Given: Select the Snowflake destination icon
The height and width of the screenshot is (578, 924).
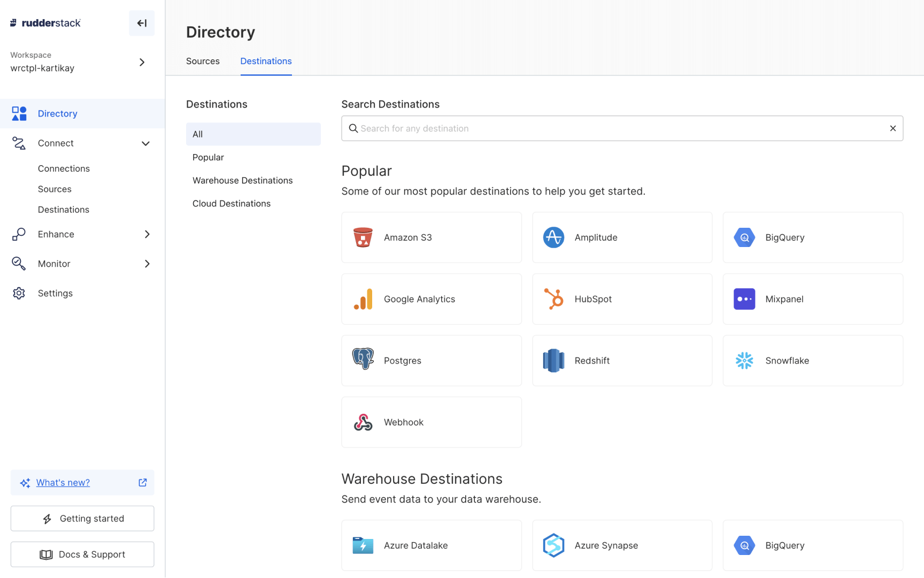Looking at the screenshot, I should click(744, 360).
